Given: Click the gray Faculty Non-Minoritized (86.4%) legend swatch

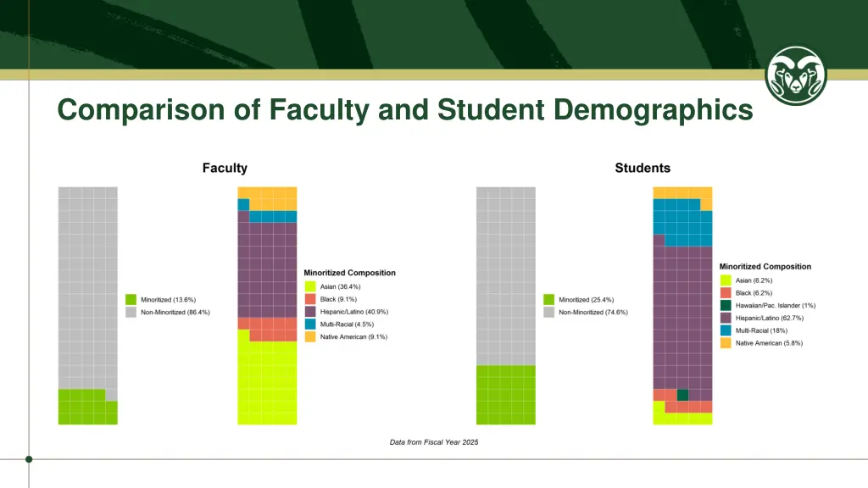Looking at the screenshot, I should [x=131, y=312].
